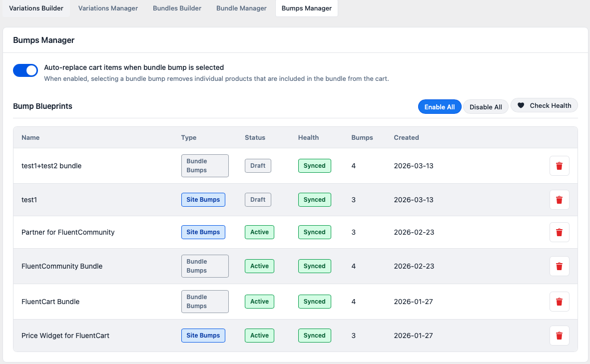Click Synced badge for Price Widget row

pos(315,336)
